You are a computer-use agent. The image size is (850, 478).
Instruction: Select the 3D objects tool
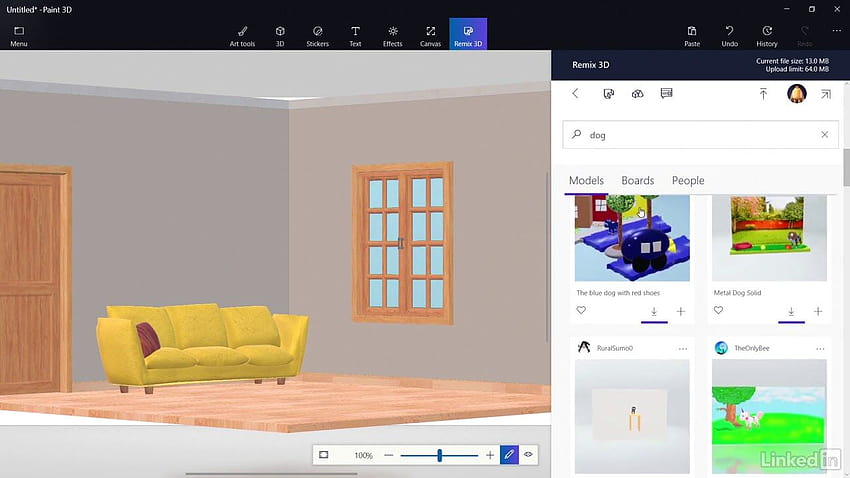[280, 36]
